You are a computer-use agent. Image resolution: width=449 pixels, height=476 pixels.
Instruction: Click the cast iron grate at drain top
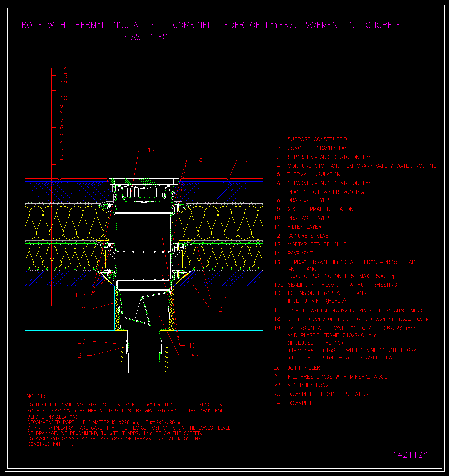click(x=144, y=181)
